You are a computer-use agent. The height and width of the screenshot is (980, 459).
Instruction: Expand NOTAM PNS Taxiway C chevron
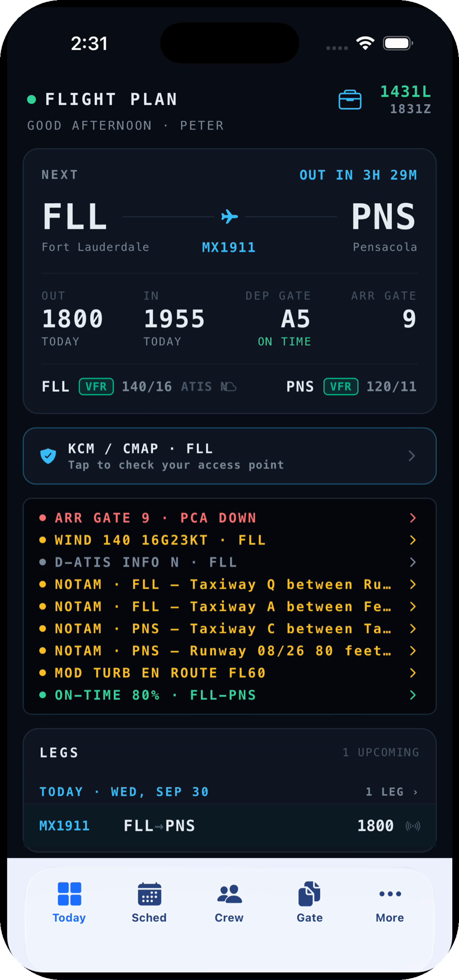[x=413, y=629]
